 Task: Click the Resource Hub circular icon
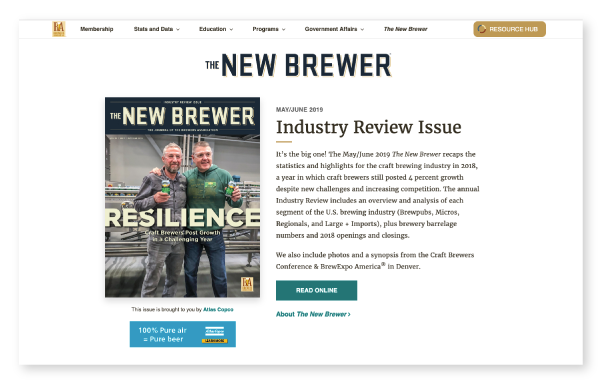[x=482, y=29]
